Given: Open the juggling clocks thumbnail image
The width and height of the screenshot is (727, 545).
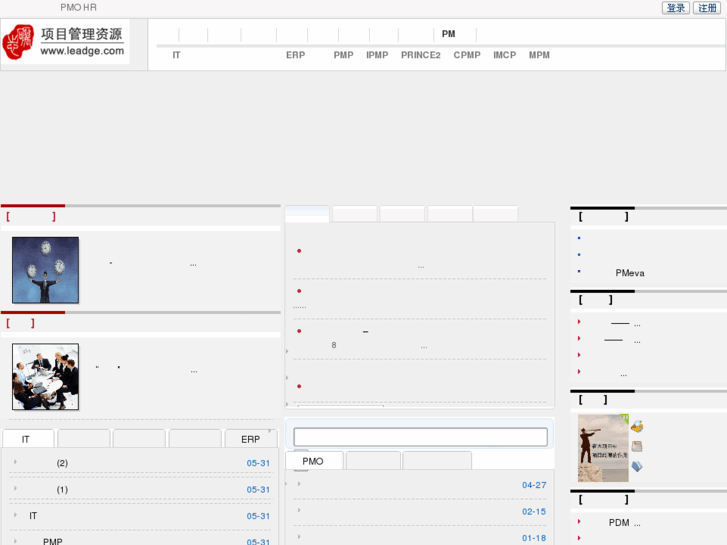Looking at the screenshot, I should click(x=45, y=270).
